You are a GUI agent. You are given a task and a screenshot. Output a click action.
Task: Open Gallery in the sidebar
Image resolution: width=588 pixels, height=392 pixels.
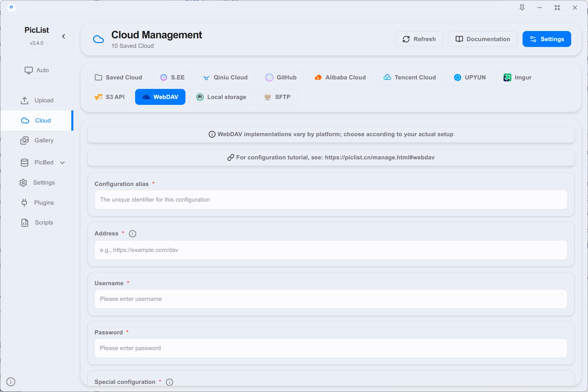(x=37, y=140)
